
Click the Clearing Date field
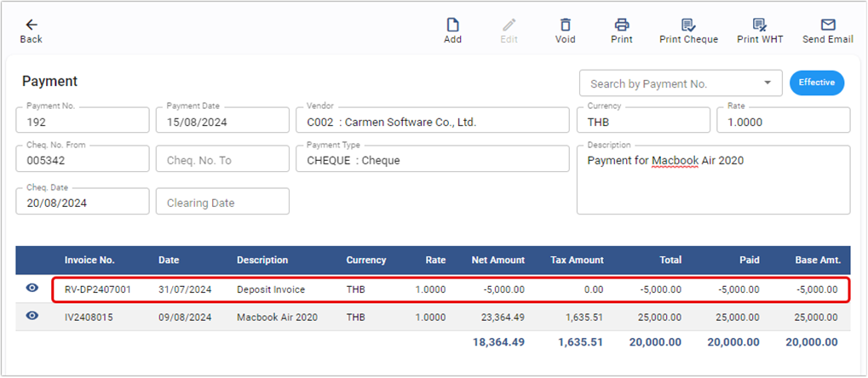pyautogui.click(x=222, y=203)
